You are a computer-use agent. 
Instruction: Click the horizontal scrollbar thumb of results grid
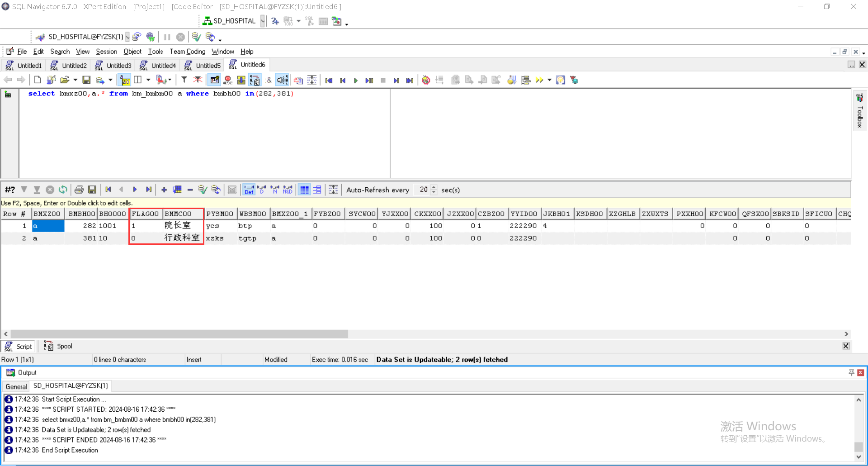[x=179, y=334]
